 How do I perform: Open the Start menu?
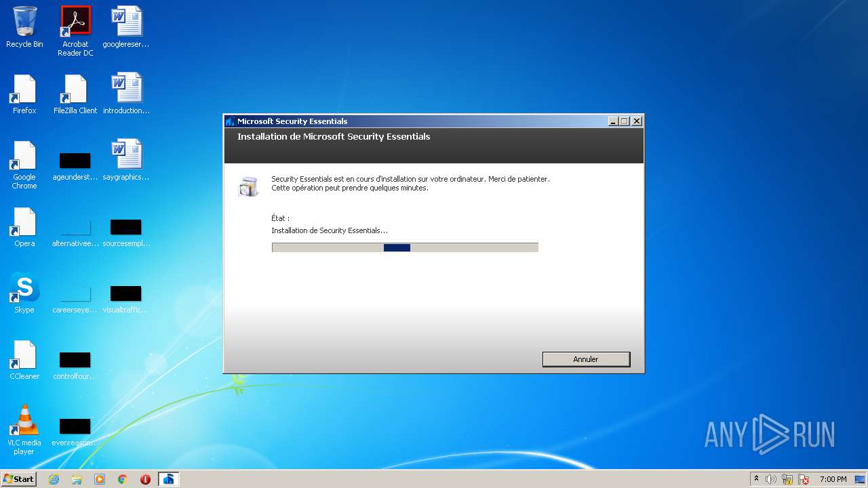(19, 479)
